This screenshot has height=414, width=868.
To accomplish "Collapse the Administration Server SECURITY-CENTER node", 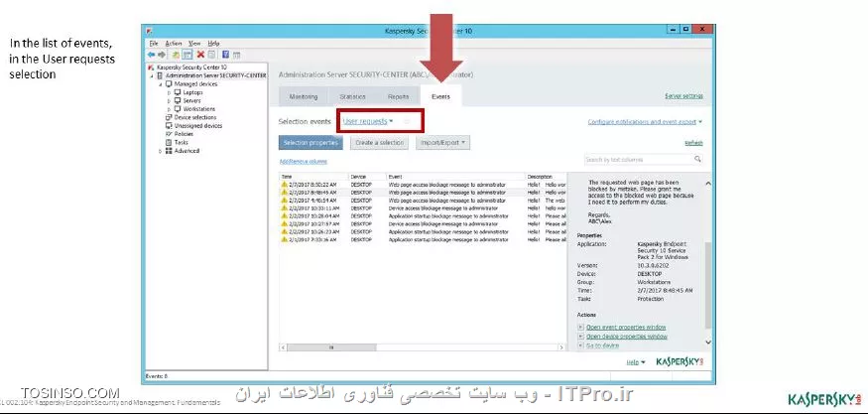I will (151, 75).
